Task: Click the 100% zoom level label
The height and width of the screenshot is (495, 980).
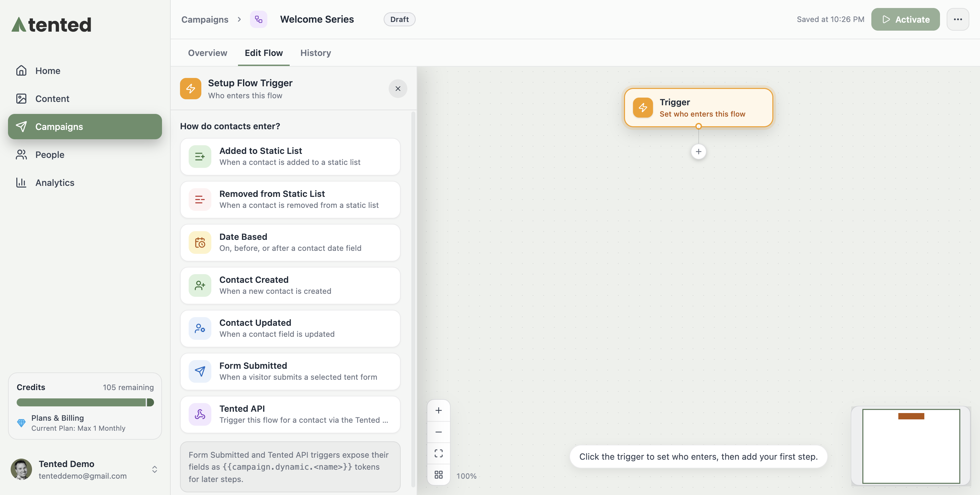Action: click(466, 476)
